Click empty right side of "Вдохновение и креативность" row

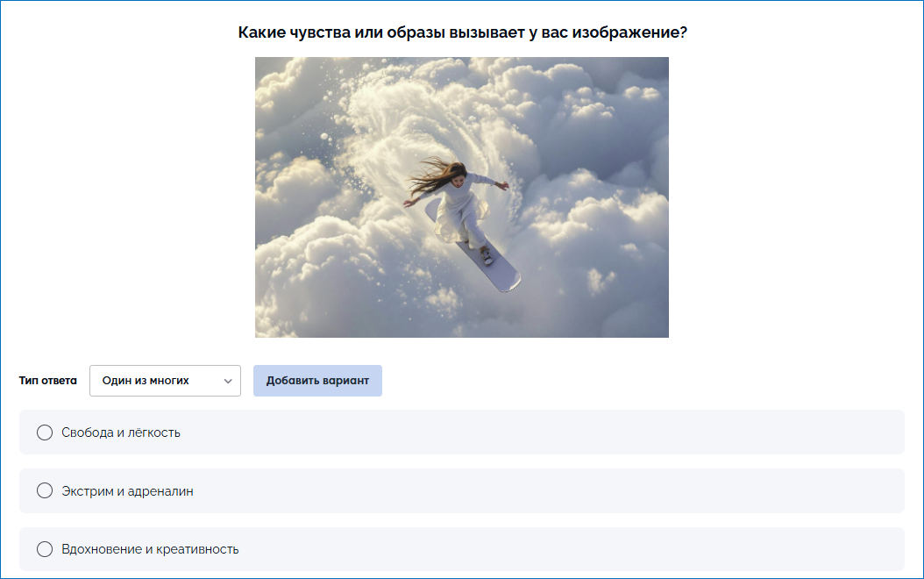[x=701, y=549]
